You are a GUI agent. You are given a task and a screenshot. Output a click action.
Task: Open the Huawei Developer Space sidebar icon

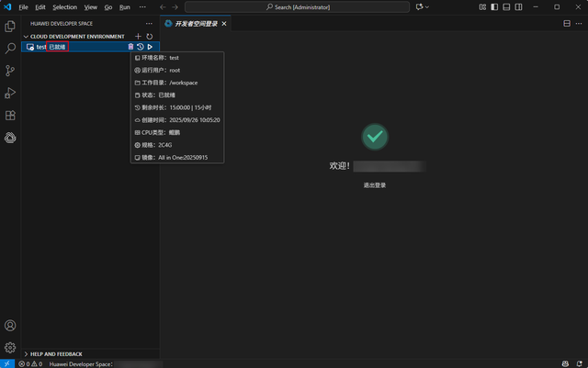click(10, 138)
